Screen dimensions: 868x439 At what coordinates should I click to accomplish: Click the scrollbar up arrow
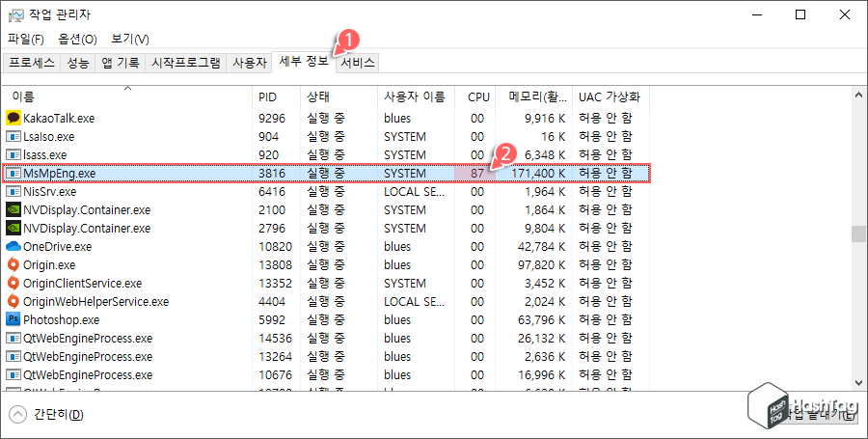tap(858, 96)
